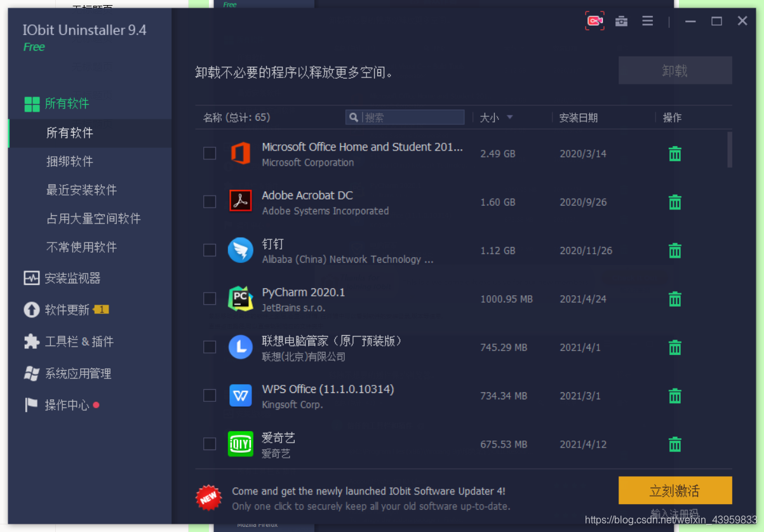Click trash icon for Adobe Acrobat DC
The width and height of the screenshot is (764, 532).
pos(675,202)
